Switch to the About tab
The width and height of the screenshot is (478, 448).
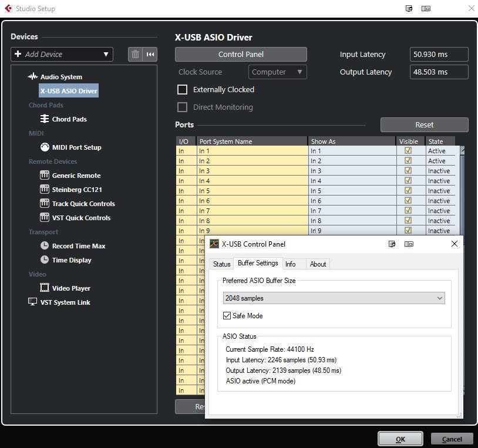(318, 264)
